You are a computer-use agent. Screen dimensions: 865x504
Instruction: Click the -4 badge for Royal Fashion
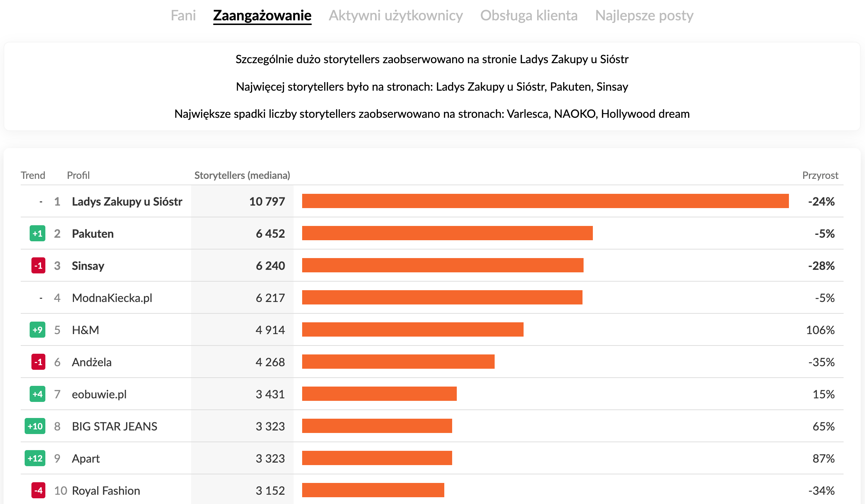38,490
